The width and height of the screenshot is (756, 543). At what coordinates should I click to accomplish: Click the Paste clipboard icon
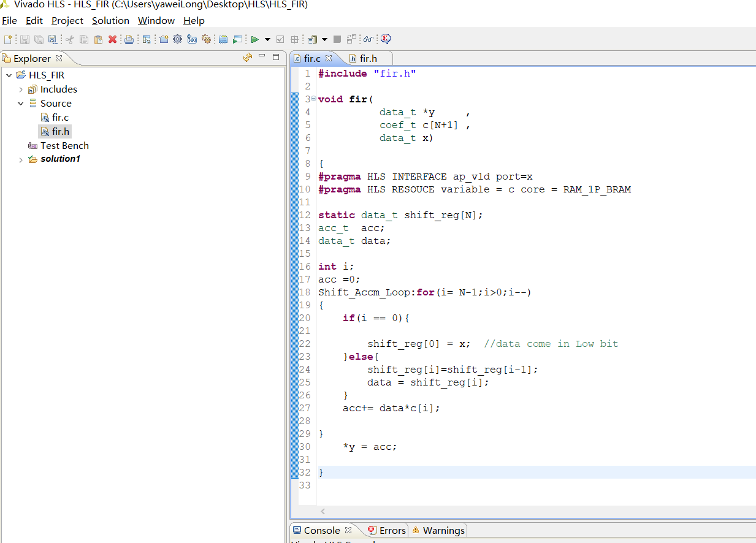98,39
